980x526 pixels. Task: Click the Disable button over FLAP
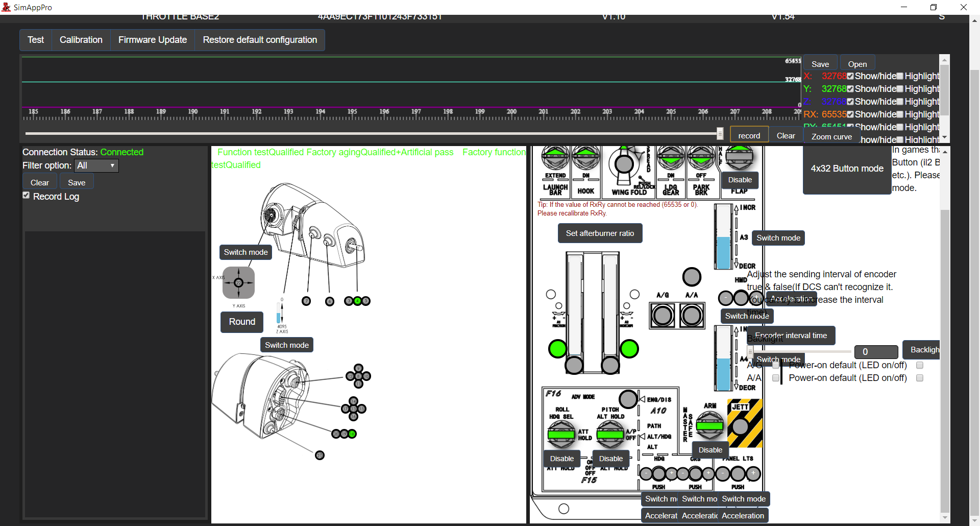coord(740,180)
